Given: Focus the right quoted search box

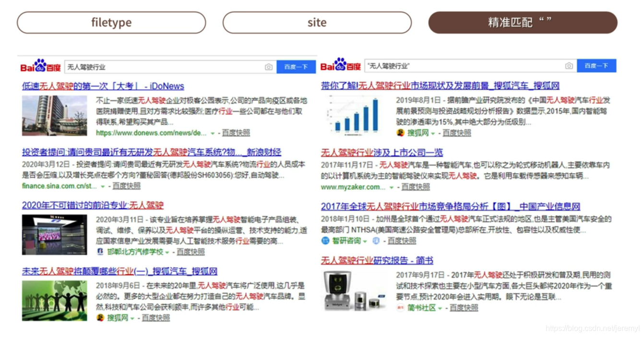Looking at the screenshot, I should [x=471, y=66].
